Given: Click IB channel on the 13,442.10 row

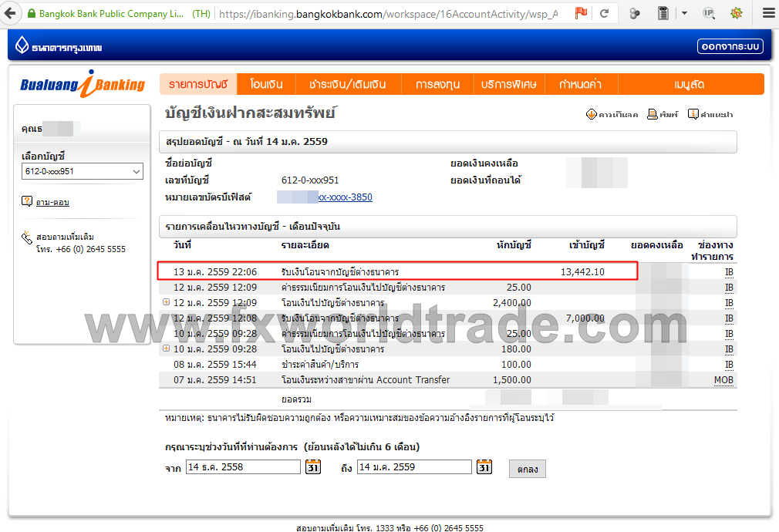Looking at the screenshot, I should pyautogui.click(x=729, y=272).
